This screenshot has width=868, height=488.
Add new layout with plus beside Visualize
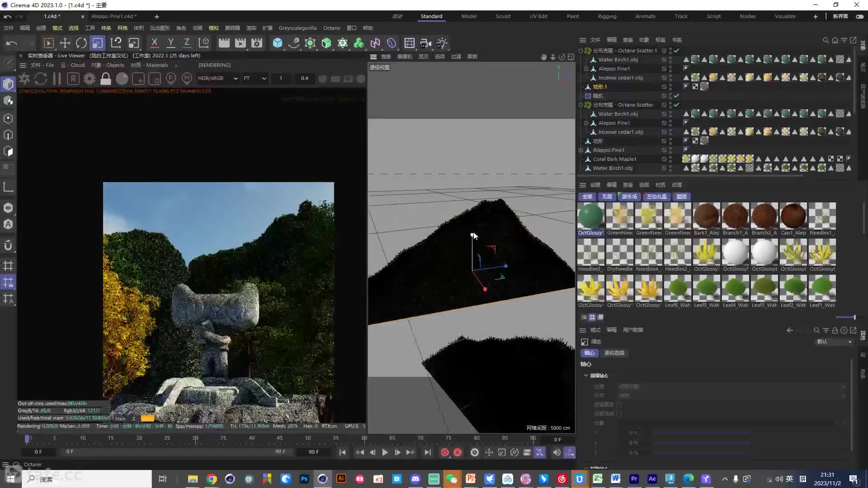(816, 16)
